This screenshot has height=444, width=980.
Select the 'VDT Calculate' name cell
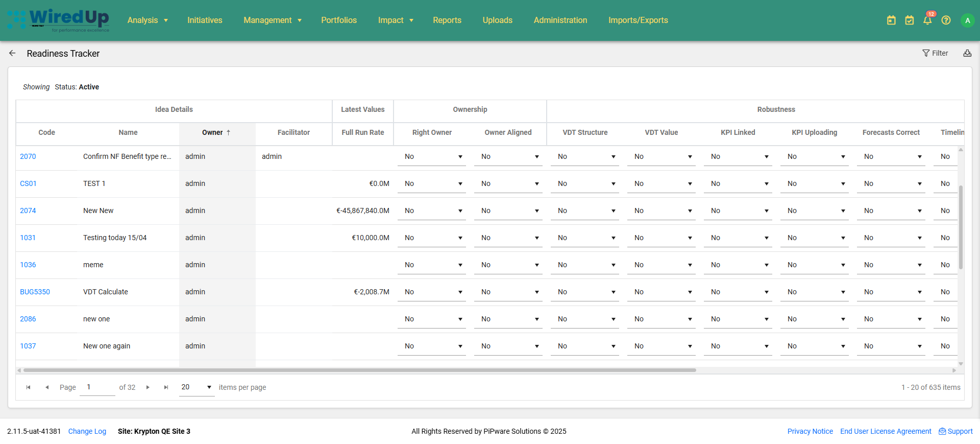(x=128, y=292)
